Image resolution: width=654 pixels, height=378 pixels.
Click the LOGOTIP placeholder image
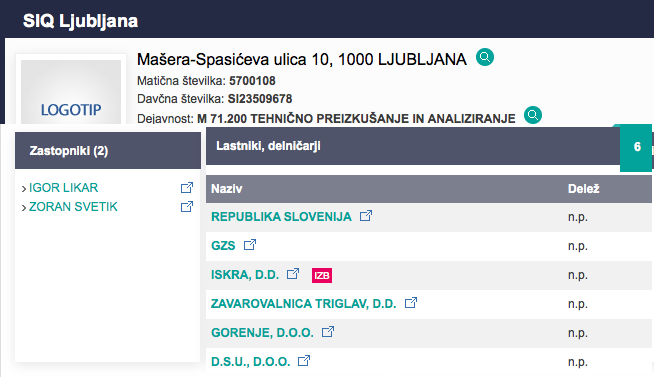[71, 92]
